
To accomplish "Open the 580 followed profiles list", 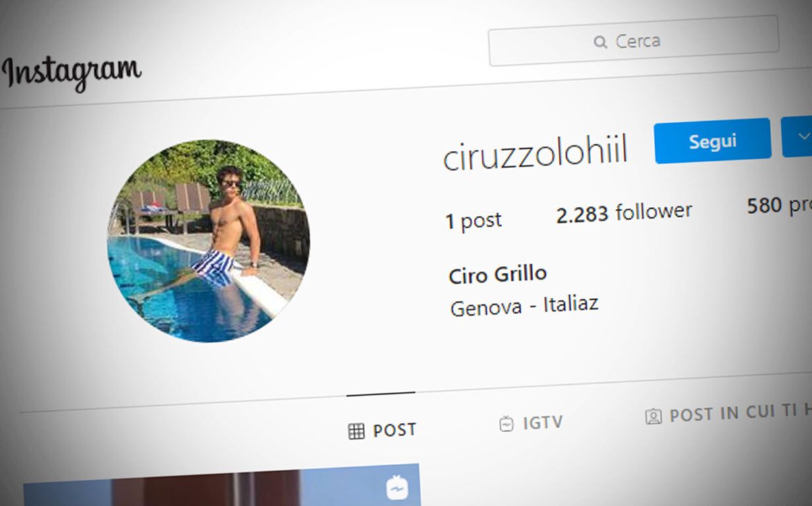I will [x=779, y=206].
